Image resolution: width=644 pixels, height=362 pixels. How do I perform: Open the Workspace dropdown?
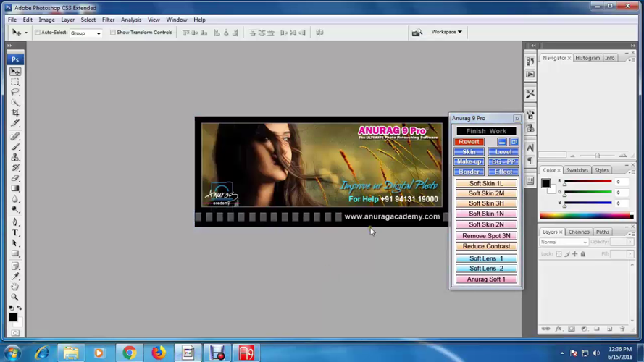coord(446,32)
